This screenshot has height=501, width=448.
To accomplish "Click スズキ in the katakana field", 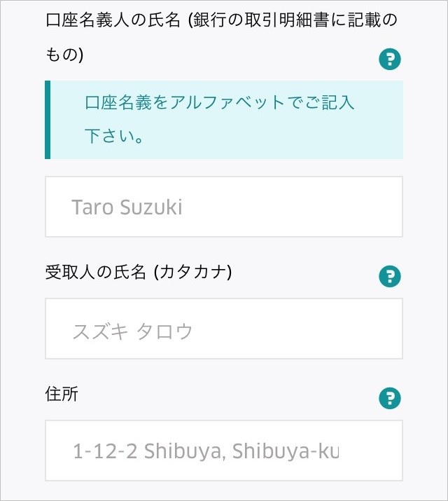I will 100,330.
